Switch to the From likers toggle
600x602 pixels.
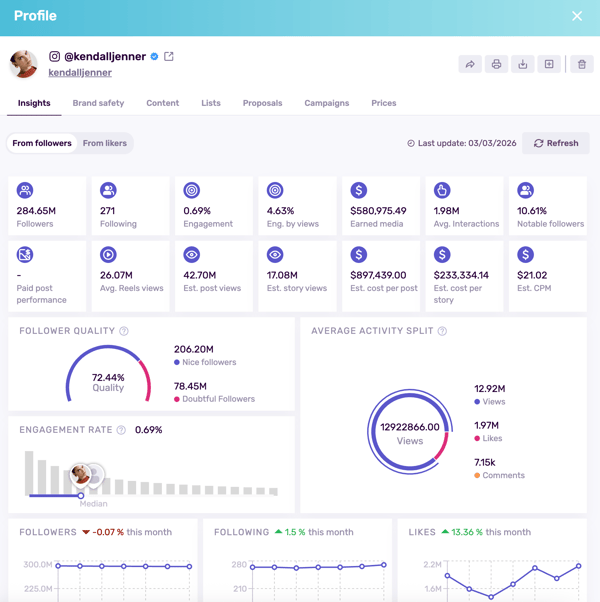(x=105, y=143)
